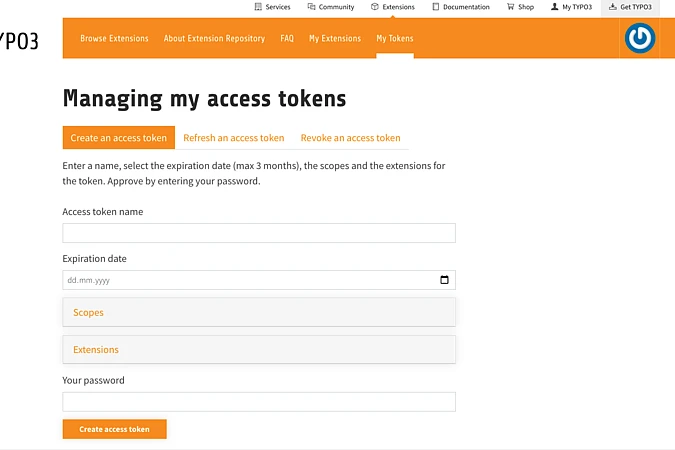
Task: Switch to Revoke an access token tab
Action: click(x=350, y=138)
